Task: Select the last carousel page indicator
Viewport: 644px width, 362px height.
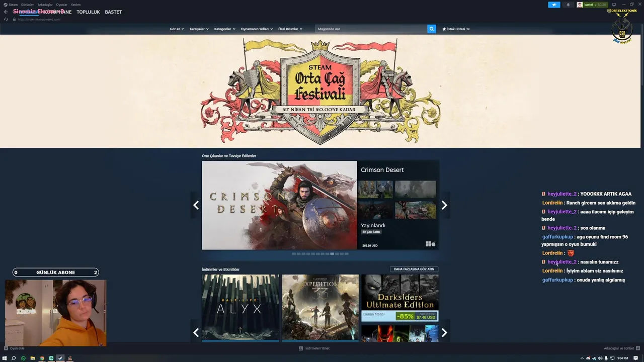Action: click(347, 254)
